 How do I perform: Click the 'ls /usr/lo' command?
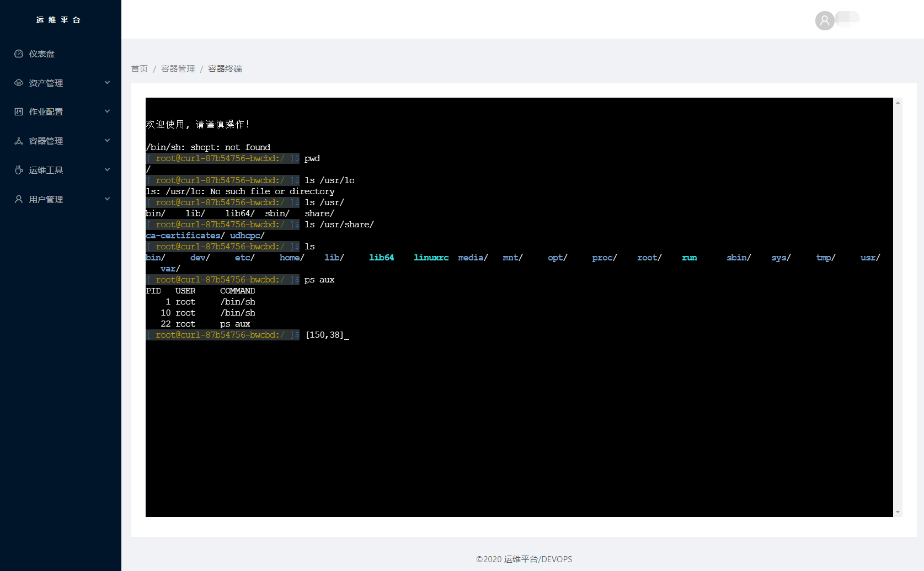pos(329,180)
